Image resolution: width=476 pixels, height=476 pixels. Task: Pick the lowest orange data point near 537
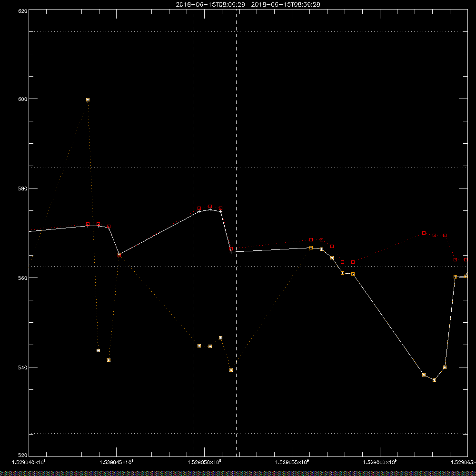(x=434, y=380)
